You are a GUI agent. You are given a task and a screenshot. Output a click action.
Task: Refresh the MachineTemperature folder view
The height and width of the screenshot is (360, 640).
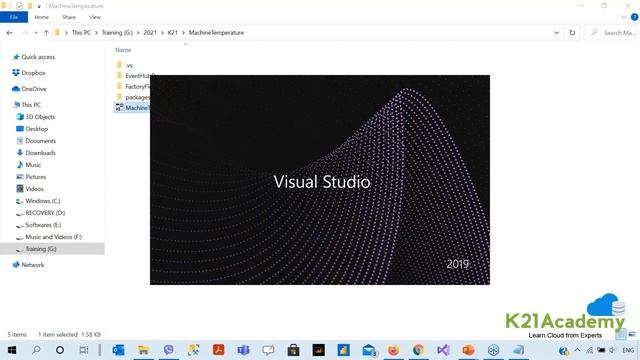[x=572, y=33]
